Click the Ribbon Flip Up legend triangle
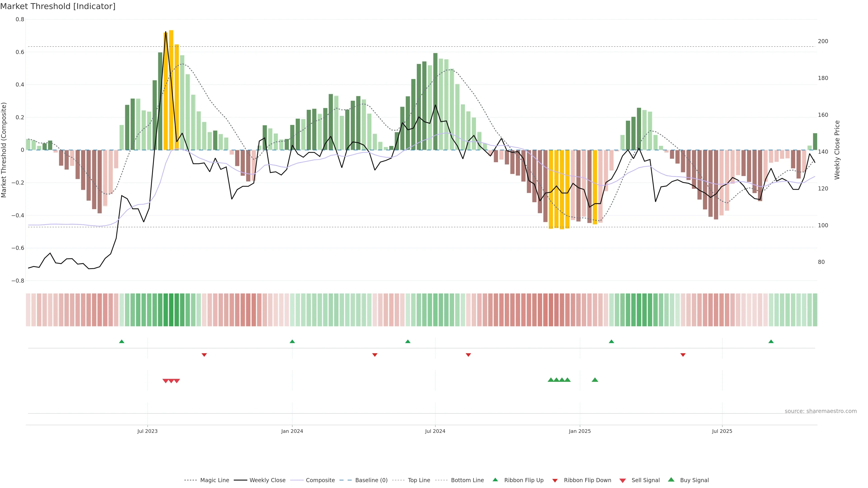 [x=495, y=480]
